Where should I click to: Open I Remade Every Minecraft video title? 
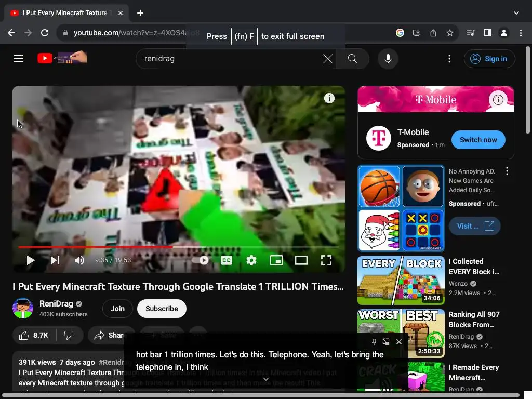(x=474, y=372)
